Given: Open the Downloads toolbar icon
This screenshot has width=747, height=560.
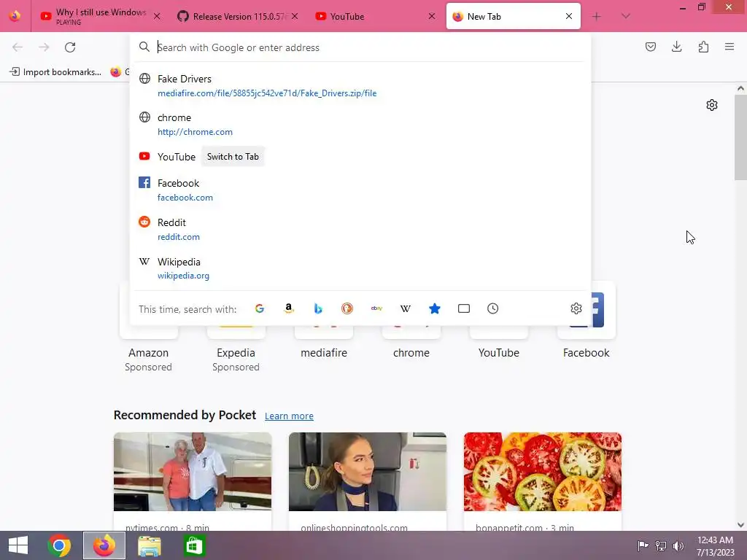Looking at the screenshot, I should click(x=676, y=47).
